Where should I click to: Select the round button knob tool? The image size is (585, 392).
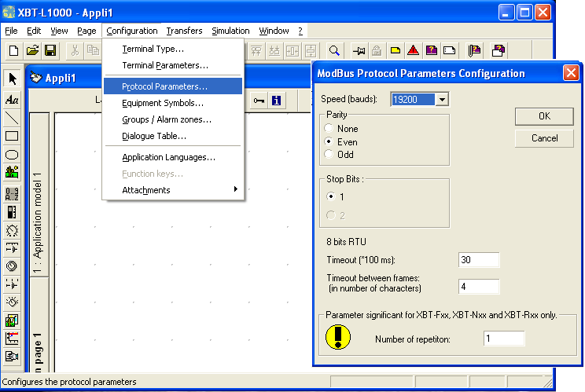[x=12, y=266]
